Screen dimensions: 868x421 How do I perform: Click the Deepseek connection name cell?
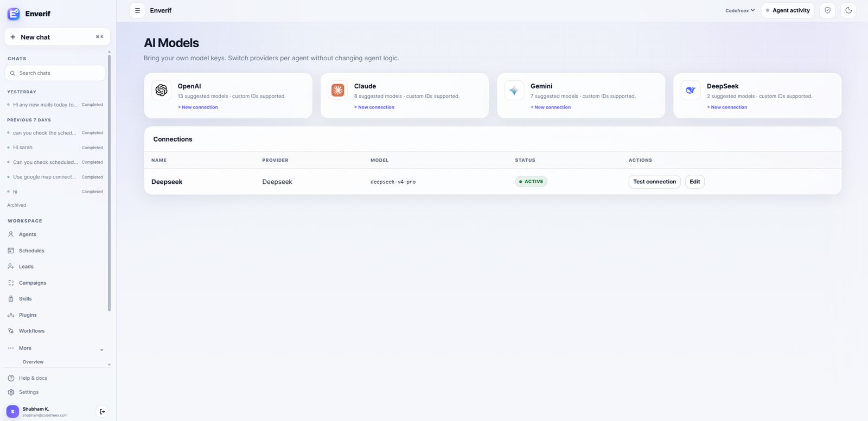[x=167, y=182]
